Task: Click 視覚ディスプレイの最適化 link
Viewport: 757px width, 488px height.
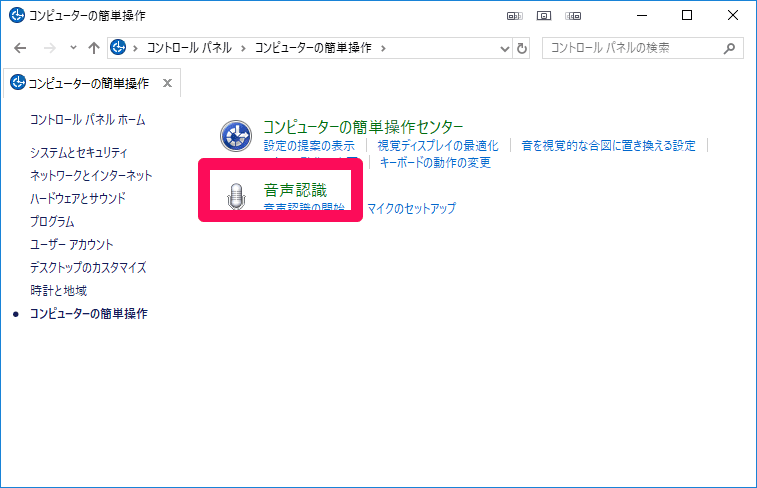Action: (438, 145)
